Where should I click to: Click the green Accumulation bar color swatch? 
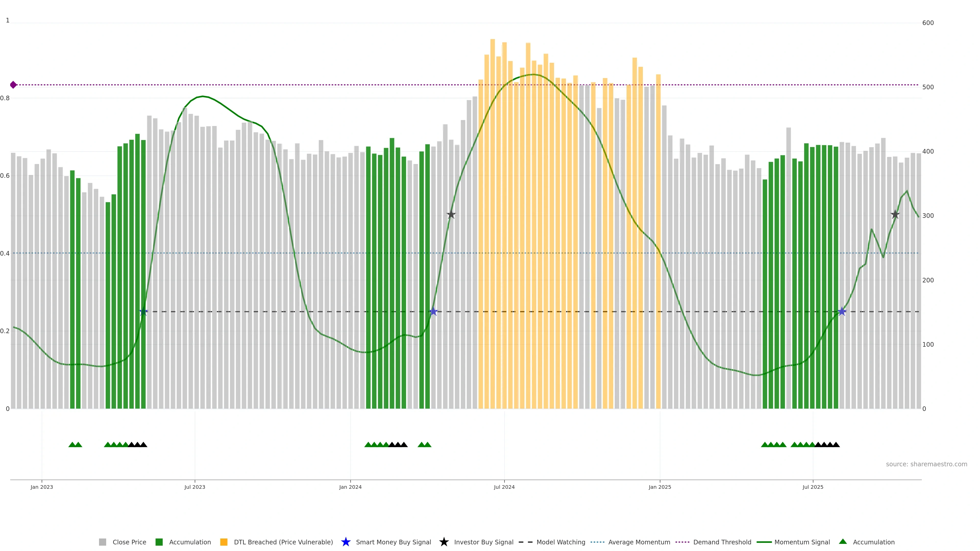coord(159,542)
